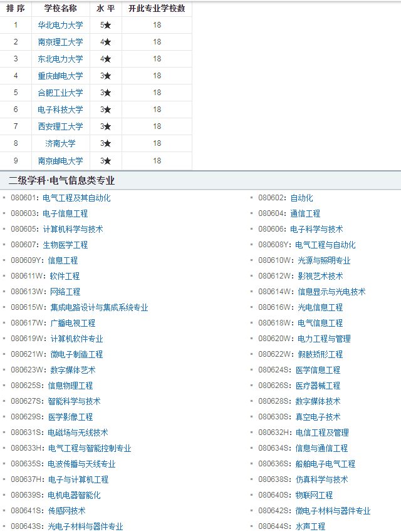The image size is (401, 532).
Task: Go to 电子科学与技术 major
Action: coord(316,229)
